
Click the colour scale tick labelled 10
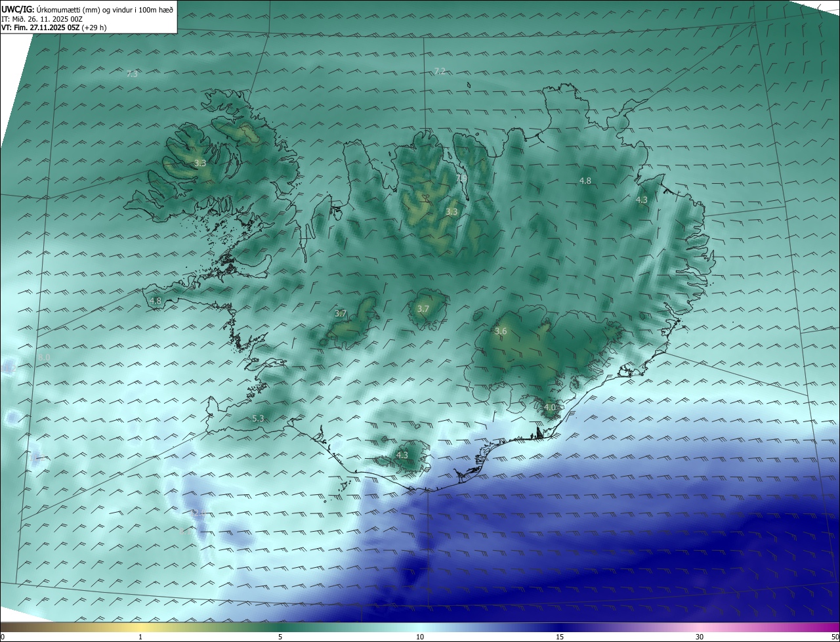coord(420,637)
